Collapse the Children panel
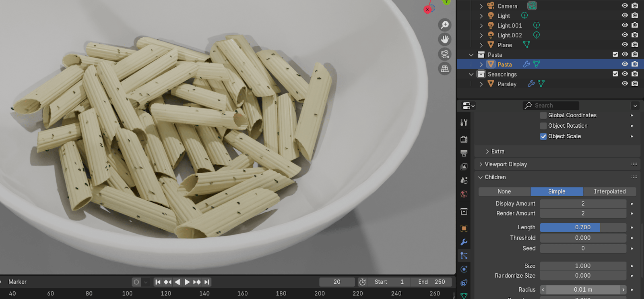 click(495, 177)
